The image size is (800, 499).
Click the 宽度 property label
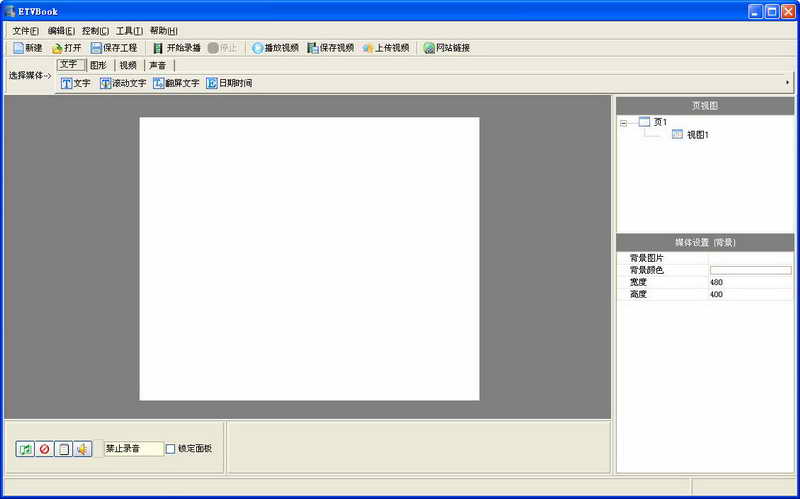click(x=638, y=282)
